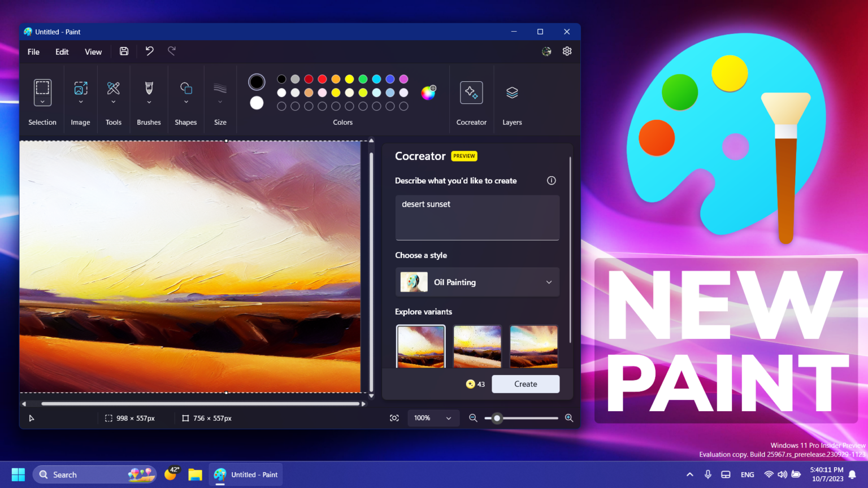
Task: Open Paint settings gear
Action: 567,51
